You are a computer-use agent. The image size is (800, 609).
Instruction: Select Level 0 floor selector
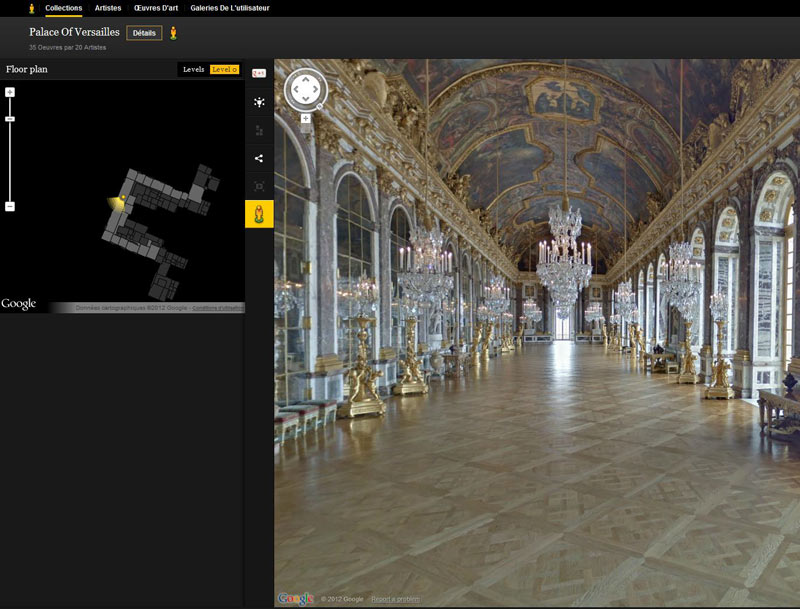point(223,70)
